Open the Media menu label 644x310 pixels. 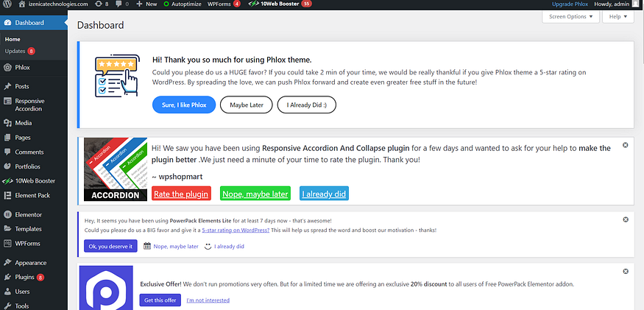[24, 123]
